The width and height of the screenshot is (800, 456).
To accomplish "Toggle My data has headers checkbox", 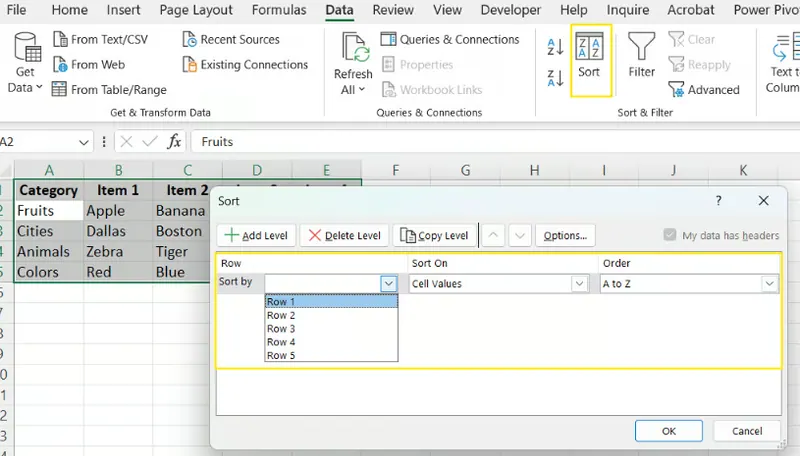I will coord(670,236).
